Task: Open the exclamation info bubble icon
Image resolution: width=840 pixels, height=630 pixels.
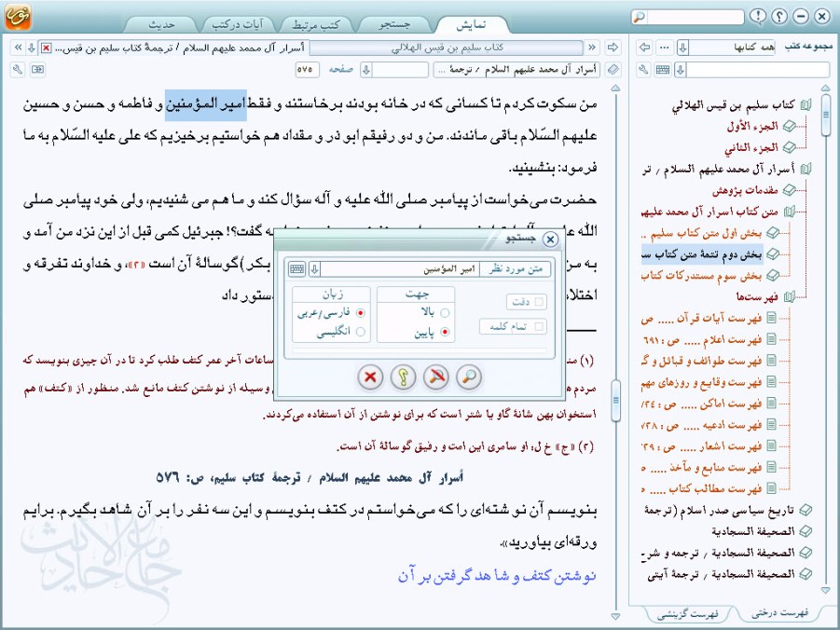Action: [x=758, y=16]
